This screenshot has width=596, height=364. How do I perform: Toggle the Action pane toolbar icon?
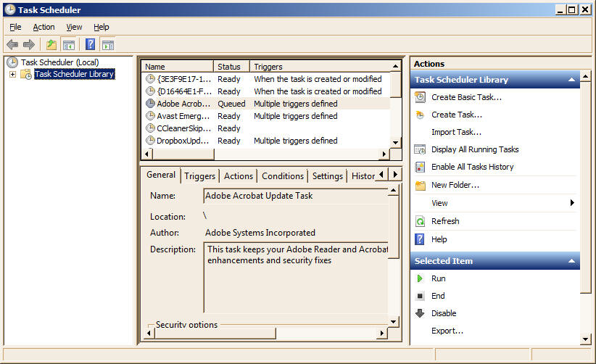pos(108,44)
